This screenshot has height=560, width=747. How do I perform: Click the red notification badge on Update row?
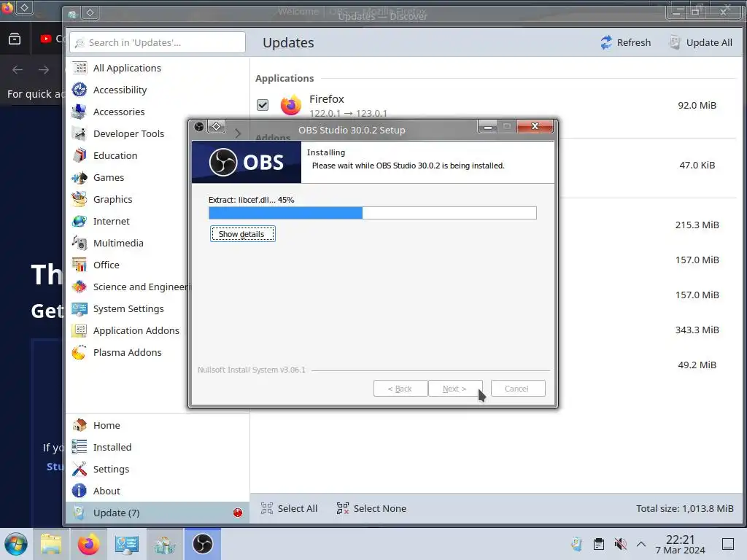coord(238,513)
